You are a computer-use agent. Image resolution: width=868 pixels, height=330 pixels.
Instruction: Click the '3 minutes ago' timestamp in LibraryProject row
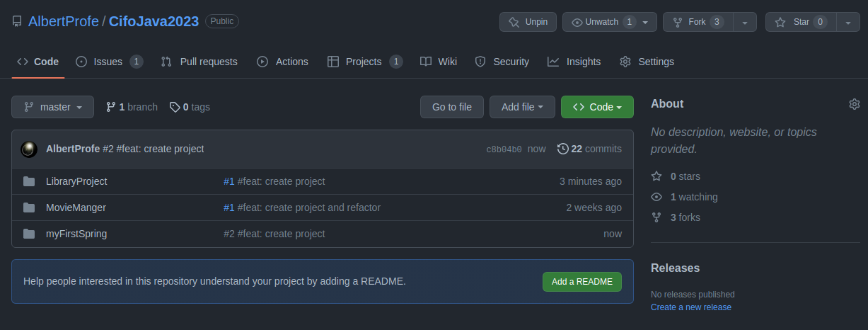pyautogui.click(x=591, y=181)
